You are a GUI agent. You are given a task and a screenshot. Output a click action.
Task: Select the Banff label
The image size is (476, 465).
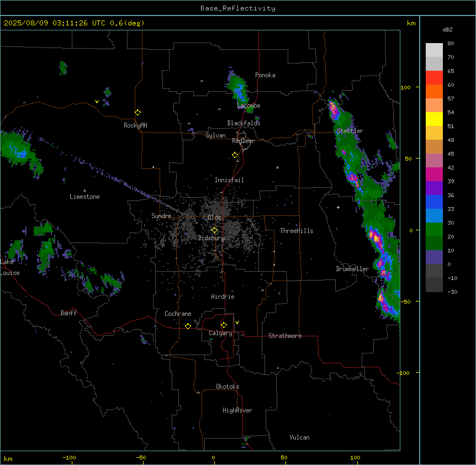point(68,313)
